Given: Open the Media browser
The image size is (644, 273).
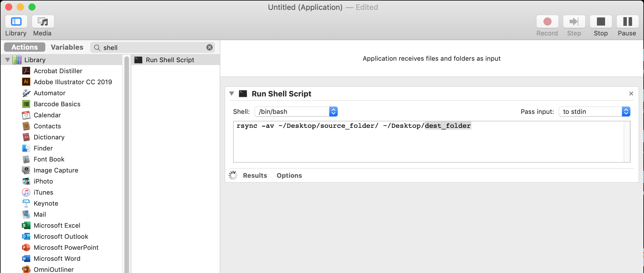Looking at the screenshot, I should (x=43, y=21).
